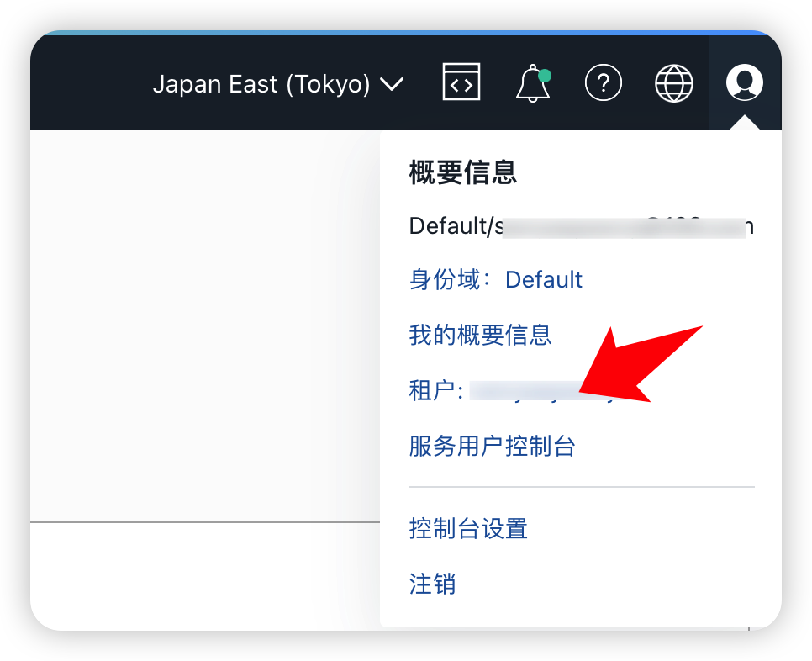Select 注销 to sign out
Viewport: 812px width, 661px height.
click(431, 584)
